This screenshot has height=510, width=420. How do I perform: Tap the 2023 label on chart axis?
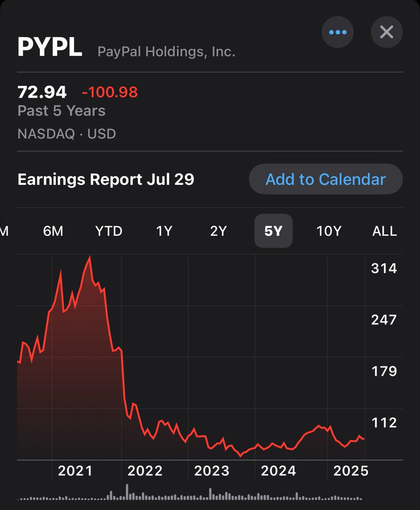click(x=212, y=470)
